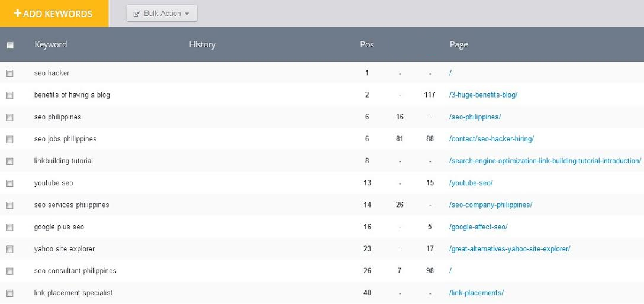
Task: Select checkbox for 'benefits of having a blog'
Action: [9, 95]
